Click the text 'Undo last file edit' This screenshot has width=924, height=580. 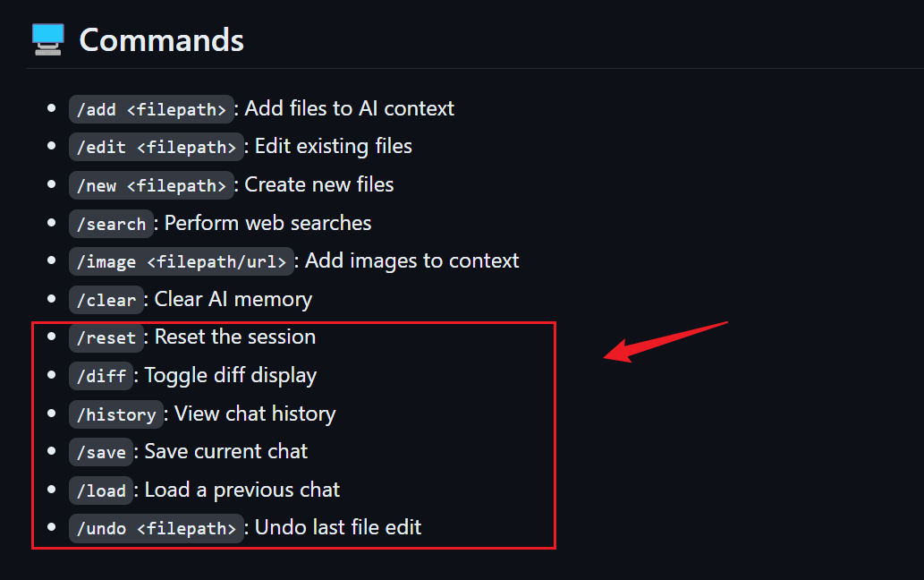point(337,527)
